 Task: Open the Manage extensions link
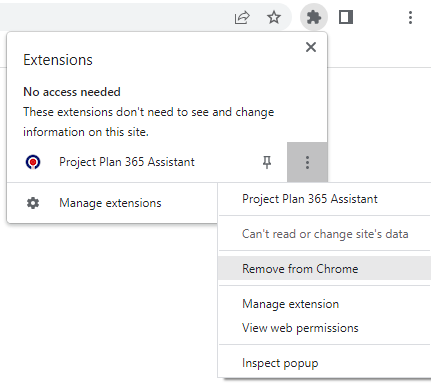click(x=112, y=203)
